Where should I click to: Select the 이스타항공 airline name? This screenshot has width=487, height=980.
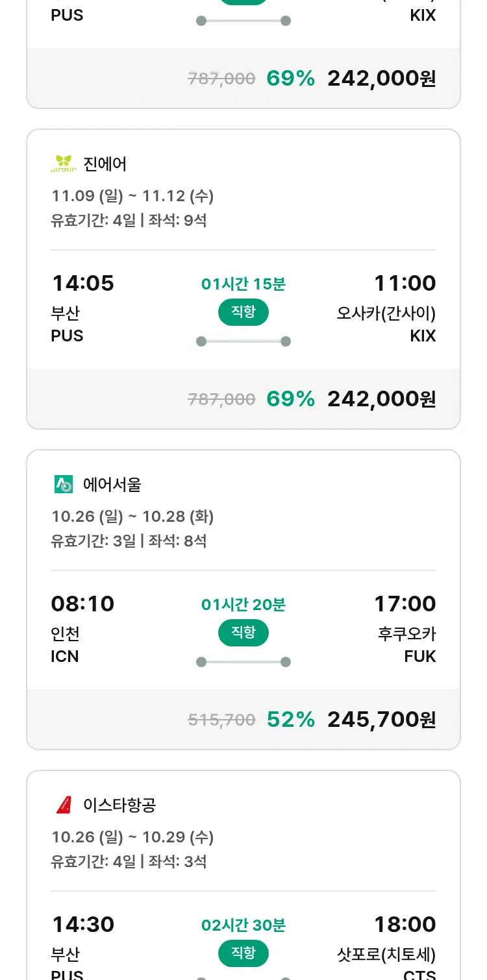pyautogui.click(x=119, y=805)
